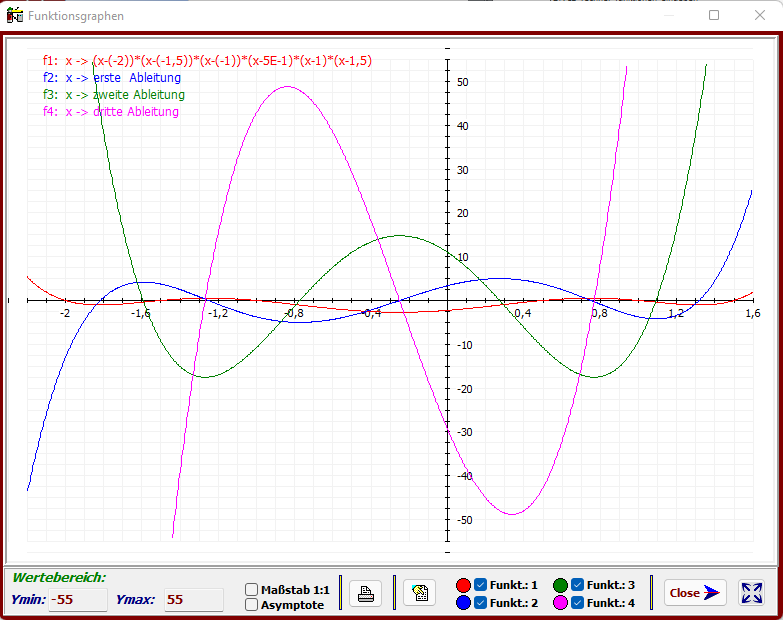Hide function 2 via its checkbox
The width and height of the screenshot is (783, 620).
[x=481, y=603]
